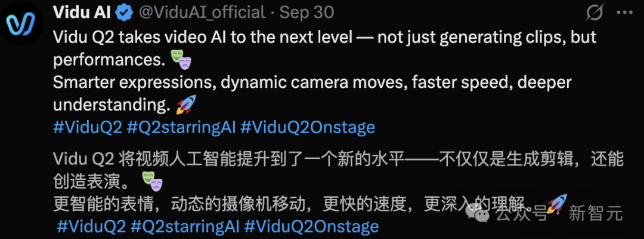644x239 pixels.
Task: Follow #ViduQ2Onstage hashtag in the Chinese translation
Action: click(x=311, y=227)
